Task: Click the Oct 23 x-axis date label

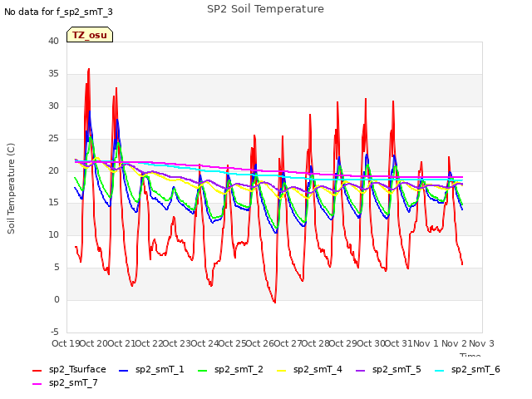Action: pyautogui.click(x=176, y=343)
